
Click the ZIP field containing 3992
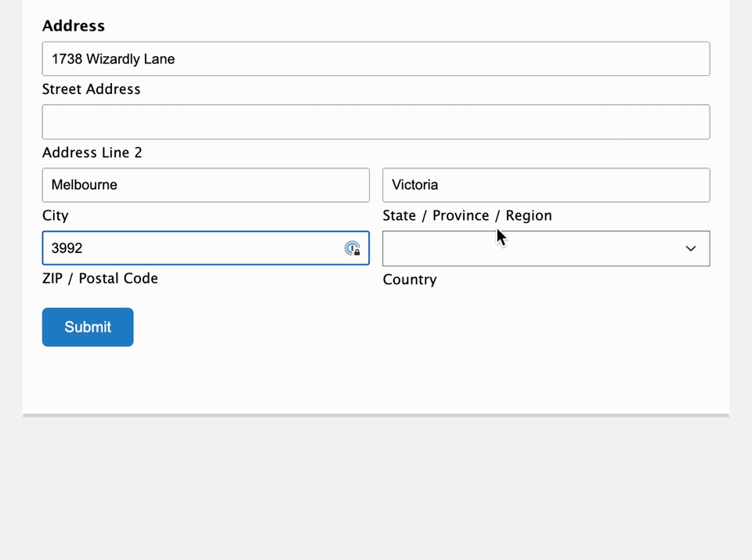tap(206, 247)
